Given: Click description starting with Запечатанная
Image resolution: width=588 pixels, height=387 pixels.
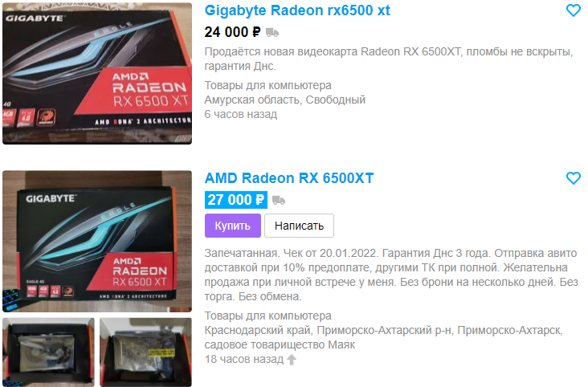Looking at the screenshot, I should click(391, 275).
